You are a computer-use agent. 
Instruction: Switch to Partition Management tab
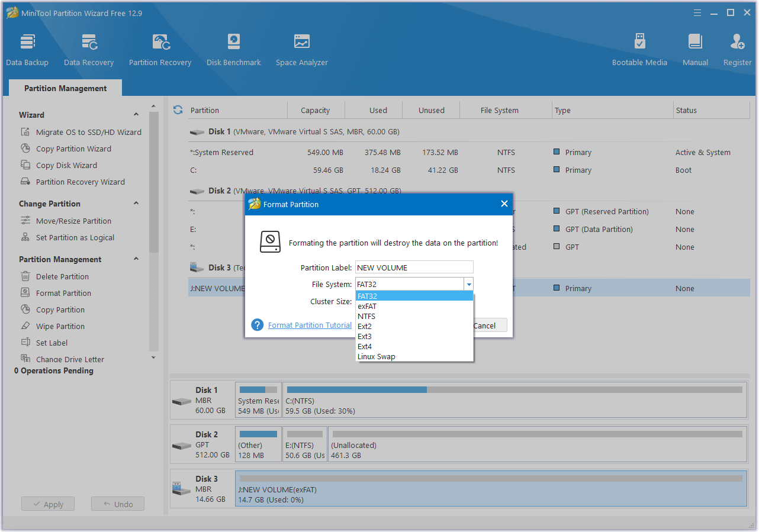pos(66,88)
